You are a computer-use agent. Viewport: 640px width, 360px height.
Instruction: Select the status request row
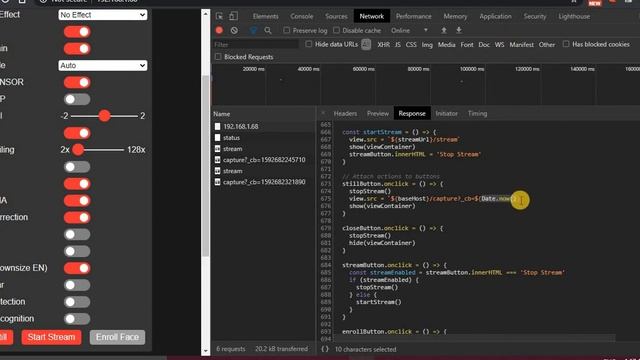264,138
